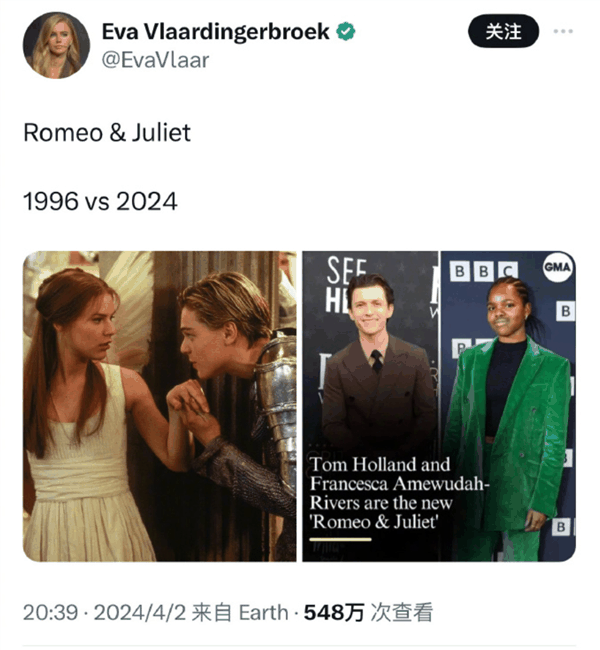Follow the account with the 关注 button
600x650 pixels.
coord(503,31)
